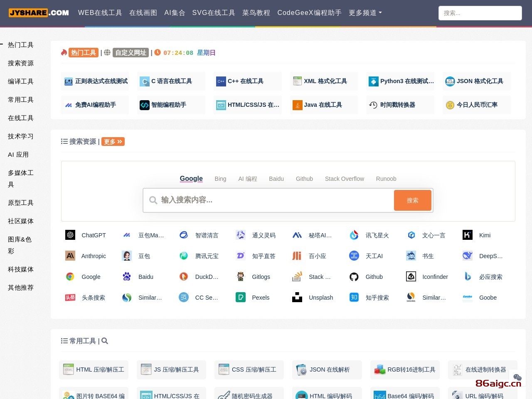The height and width of the screenshot is (399, 532).
Task: Open the 头条搜索 icon link
Action: 70,298
